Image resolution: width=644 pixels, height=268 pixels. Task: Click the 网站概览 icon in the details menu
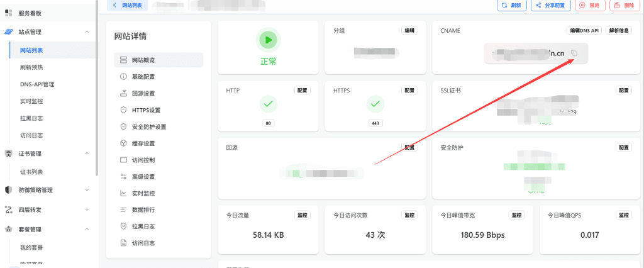pyautogui.click(x=123, y=60)
